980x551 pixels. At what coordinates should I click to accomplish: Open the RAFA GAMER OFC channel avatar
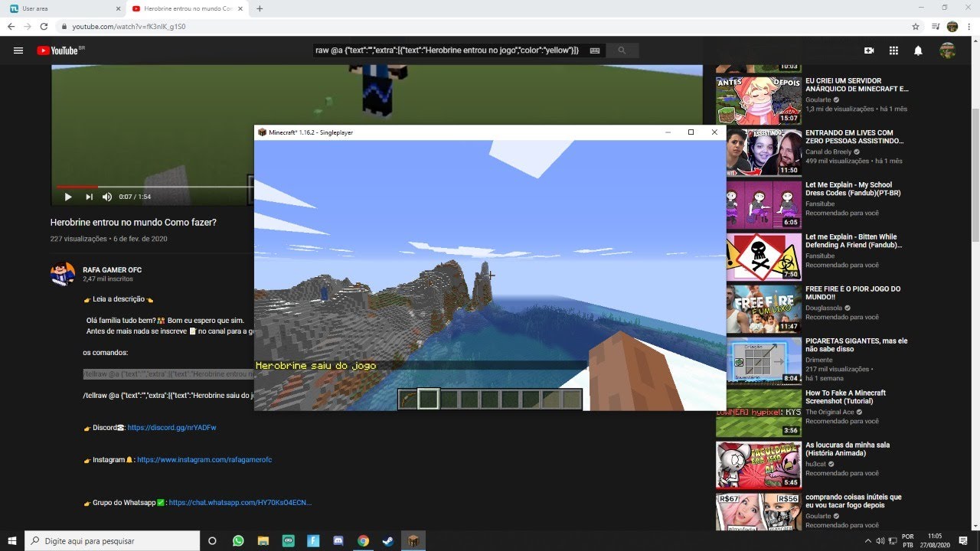[x=63, y=273]
